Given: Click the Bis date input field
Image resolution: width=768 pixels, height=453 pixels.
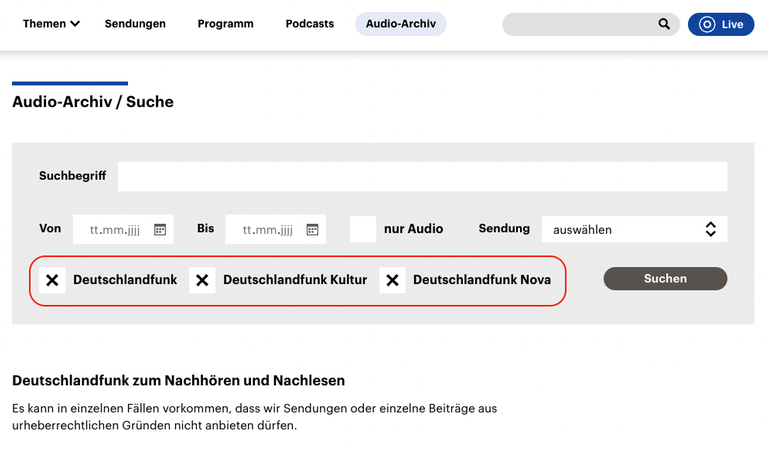Looking at the screenshot, I should (275, 229).
